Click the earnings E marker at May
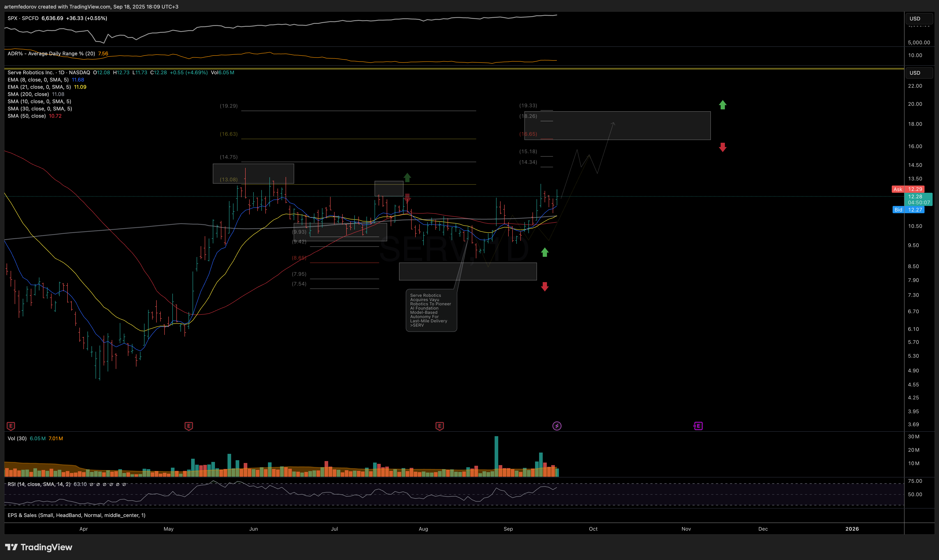The height and width of the screenshot is (560, 939). pyautogui.click(x=189, y=426)
